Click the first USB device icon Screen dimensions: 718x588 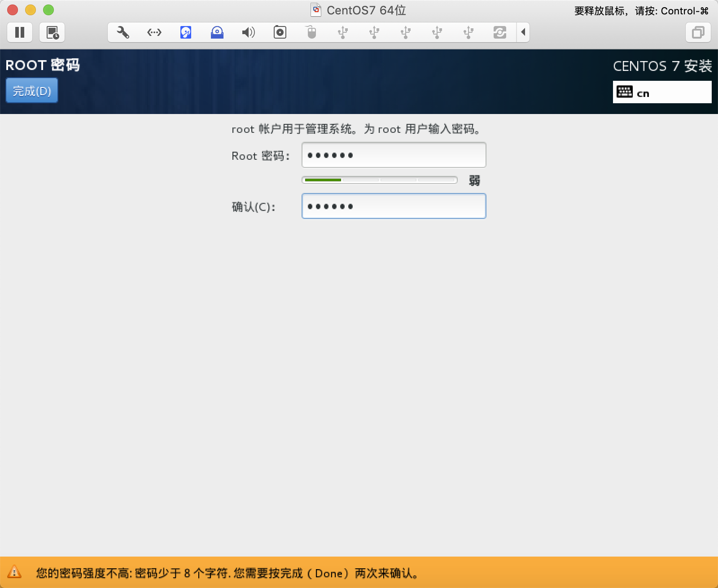[343, 32]
